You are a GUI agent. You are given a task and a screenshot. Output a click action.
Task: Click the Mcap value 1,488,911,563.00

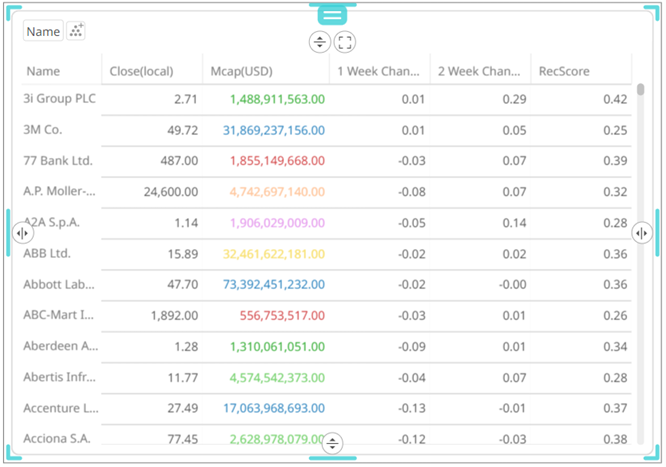tap(277, 99)
